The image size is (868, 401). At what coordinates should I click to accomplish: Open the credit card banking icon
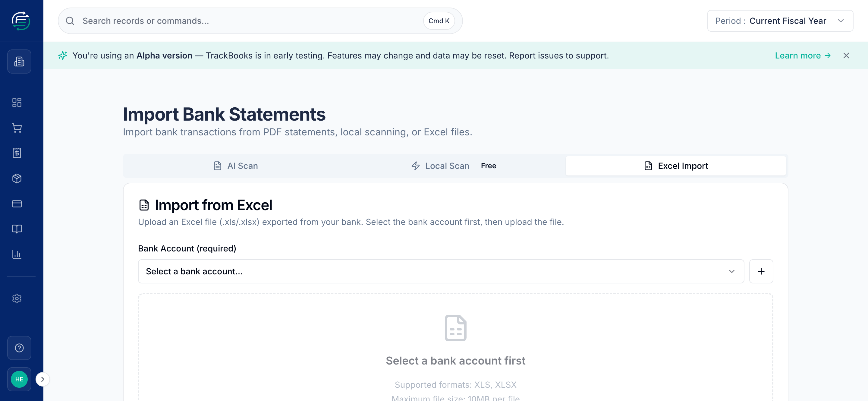(17, 204)
